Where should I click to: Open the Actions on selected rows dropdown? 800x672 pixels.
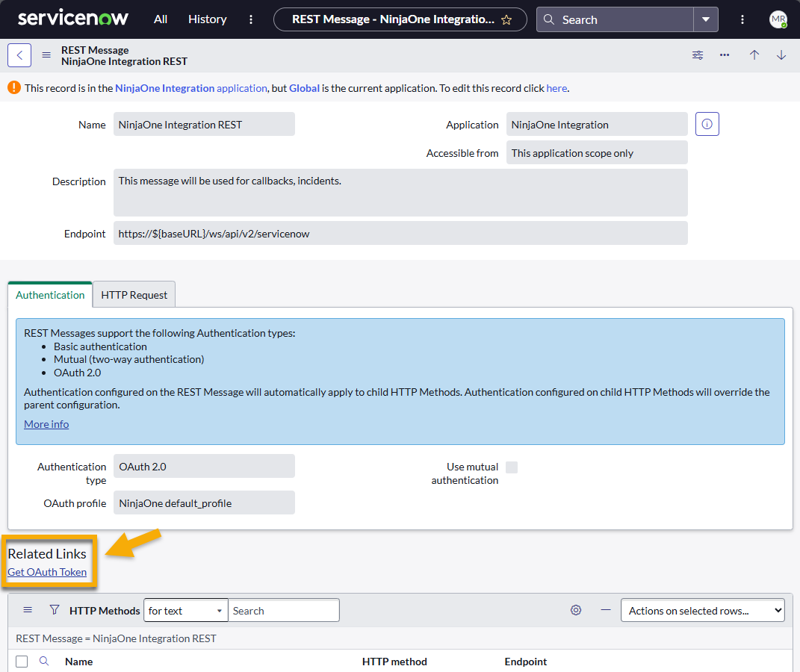(x=702, y=610)
